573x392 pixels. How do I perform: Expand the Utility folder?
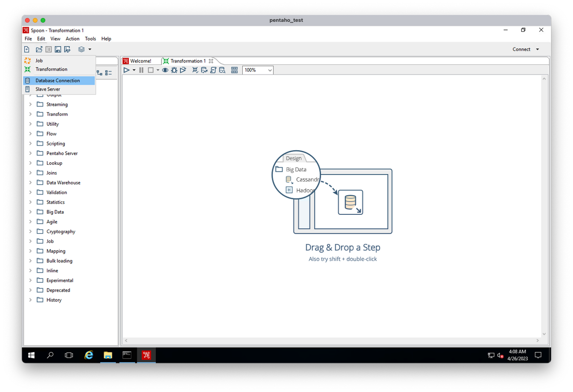pos(30,124)
